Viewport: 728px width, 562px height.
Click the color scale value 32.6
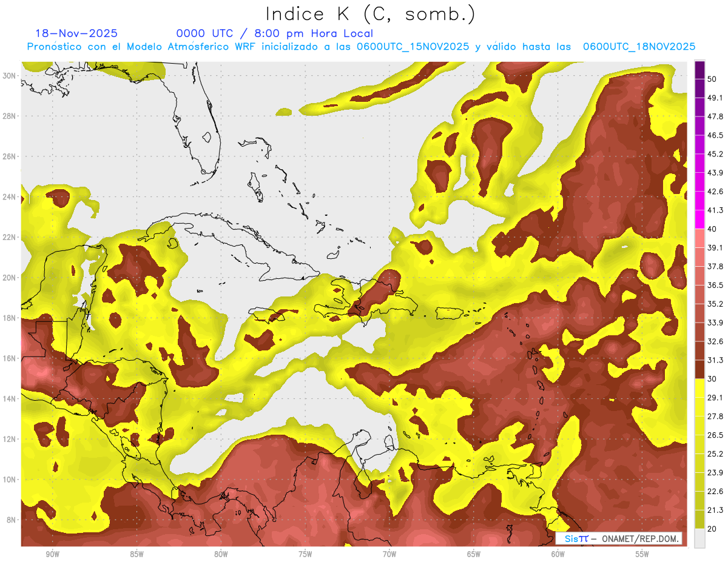click(715, 341)
